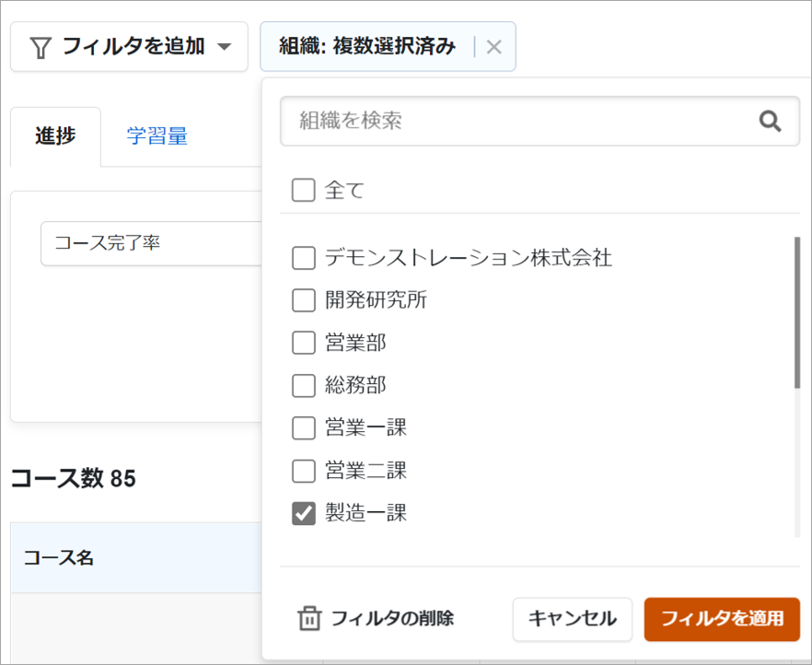The image size is (812, 665).
Task: Check the 営業二課 checkbox
Action: (x=304, y=471)
